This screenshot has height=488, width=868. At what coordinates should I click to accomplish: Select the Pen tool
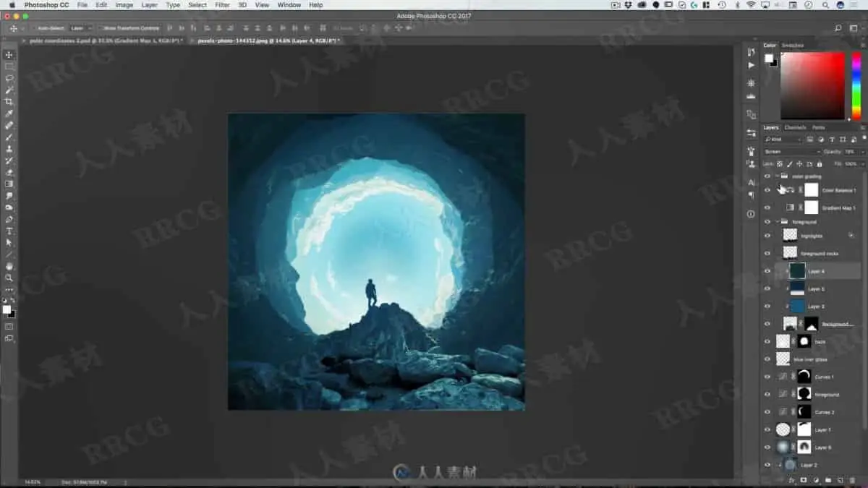point(9,219)
